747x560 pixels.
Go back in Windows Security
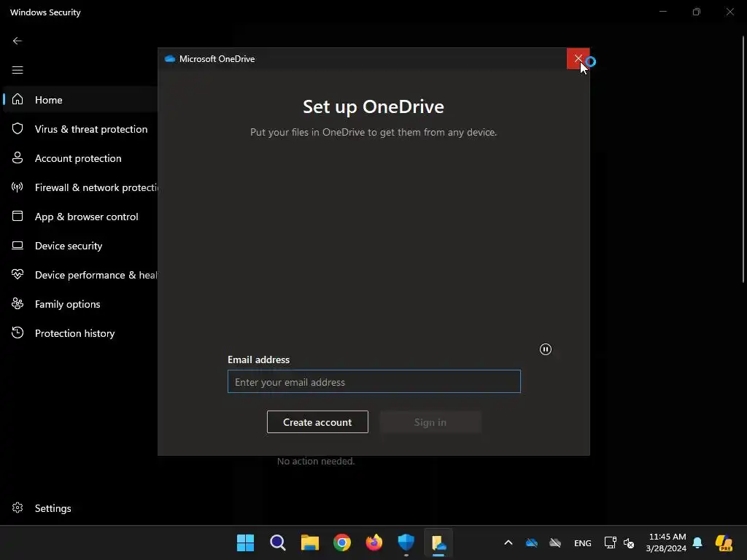18,41
